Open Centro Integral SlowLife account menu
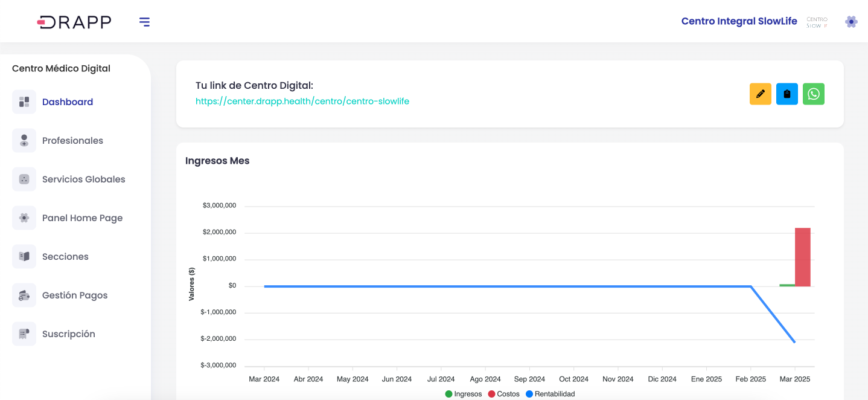 click(739, 21)
